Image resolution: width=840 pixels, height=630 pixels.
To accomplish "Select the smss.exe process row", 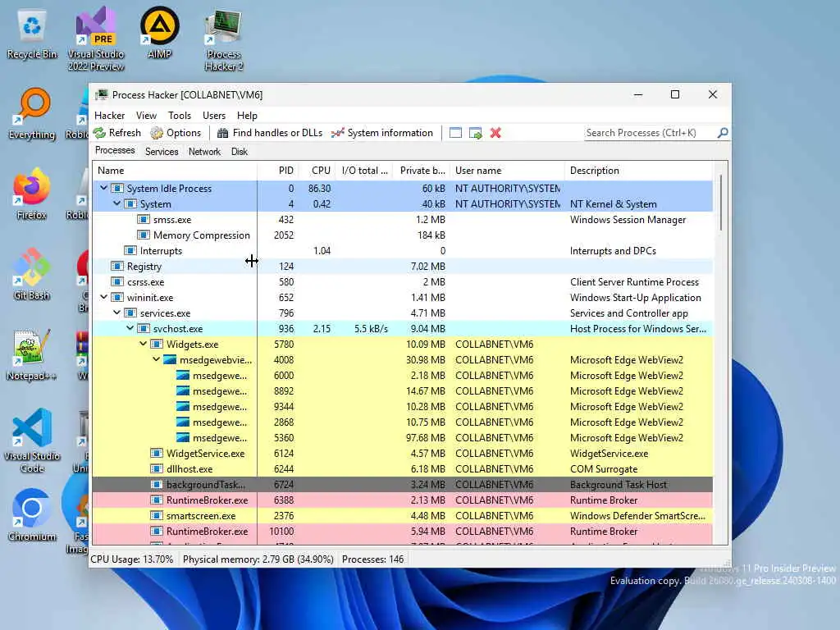I will pyautogui.click(x=402, y=220).
